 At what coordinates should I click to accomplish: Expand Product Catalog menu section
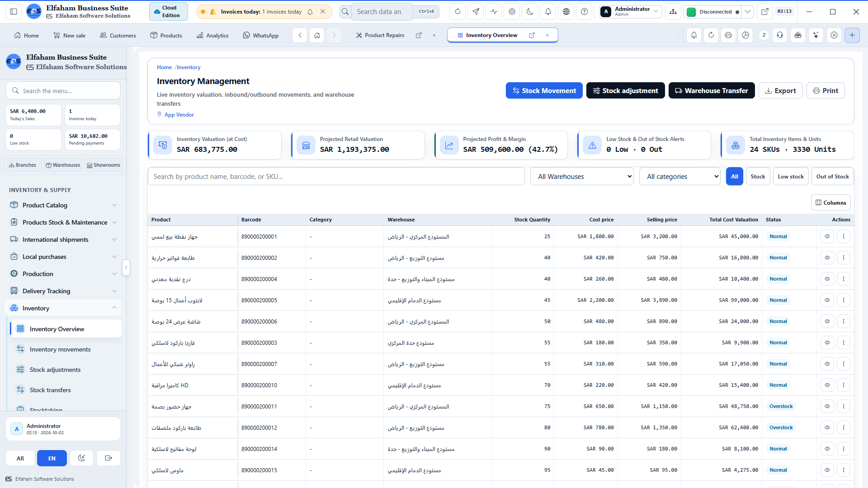63,205
